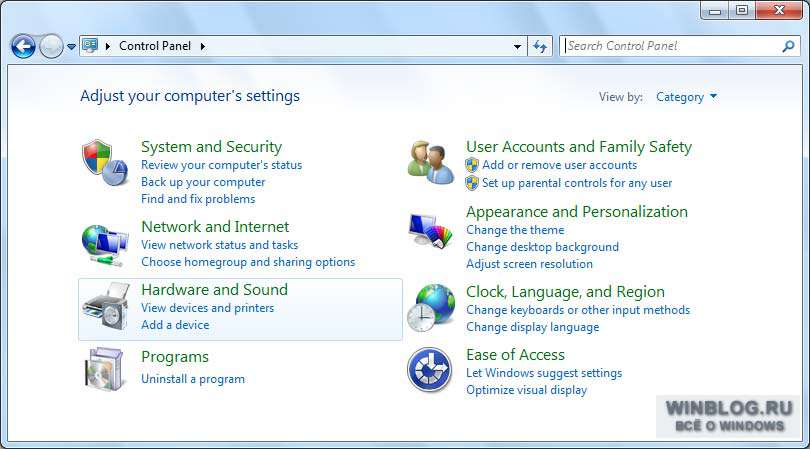The image size is (810, 449).
Task: Click Adjust screen resolution
Action: pyautogui.click(x=529, y=264)
